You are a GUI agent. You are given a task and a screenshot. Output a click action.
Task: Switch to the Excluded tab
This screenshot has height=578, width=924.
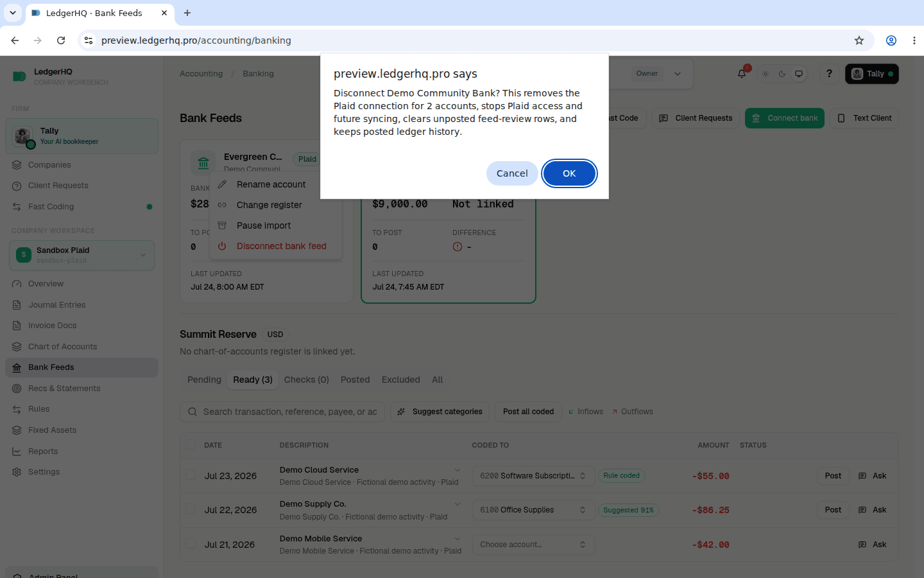click(x=401, y=380)
